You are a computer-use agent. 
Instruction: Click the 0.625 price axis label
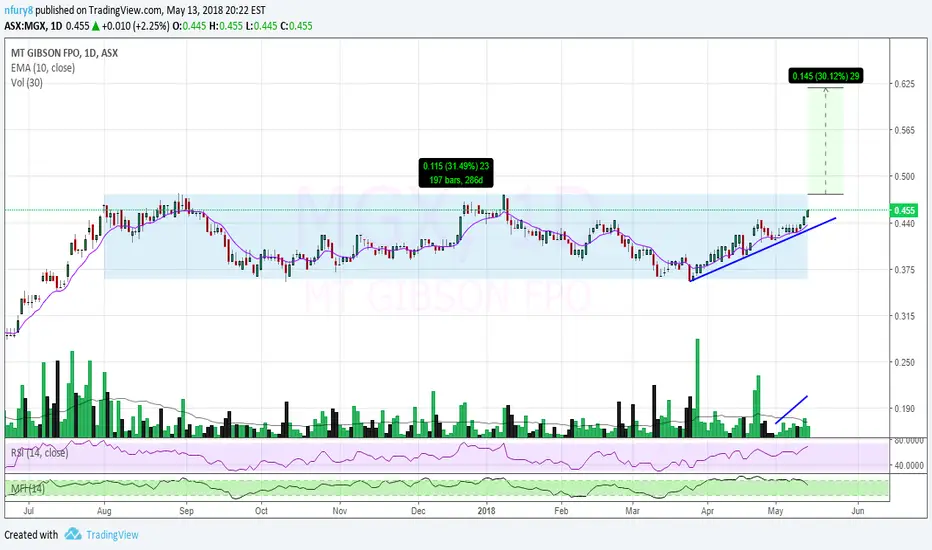pyautogui.click(x=905, y=84)
